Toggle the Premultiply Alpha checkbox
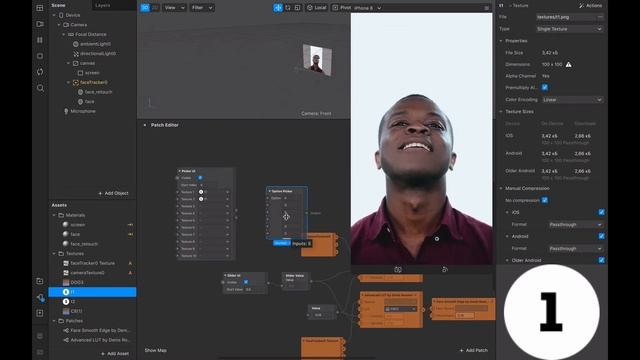 point(544,87)
